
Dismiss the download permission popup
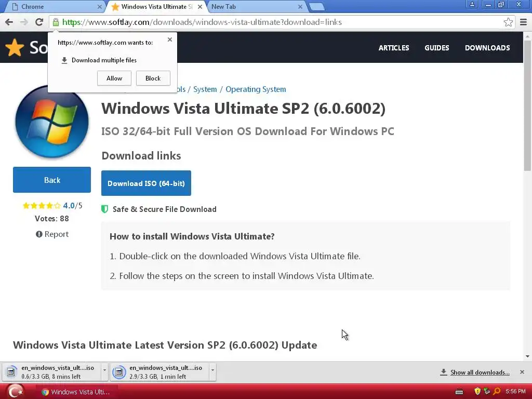point(170,39)
